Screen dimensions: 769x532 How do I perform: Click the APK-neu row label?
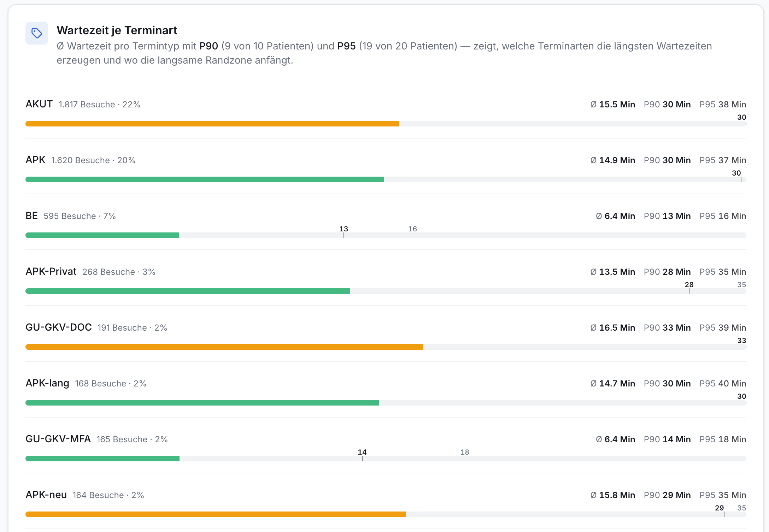point(46,495)
